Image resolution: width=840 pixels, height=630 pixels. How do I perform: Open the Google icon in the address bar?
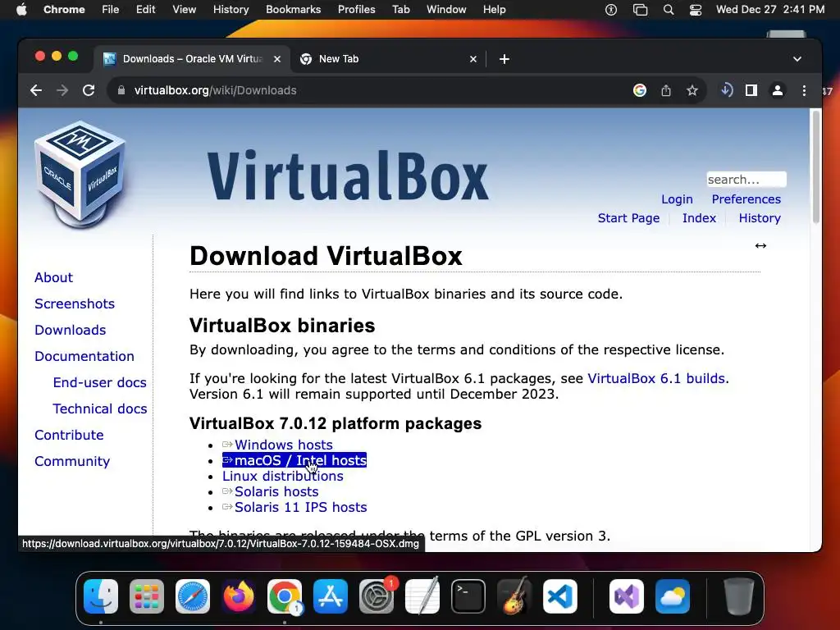pyautogui.click(x=640, y=90)
